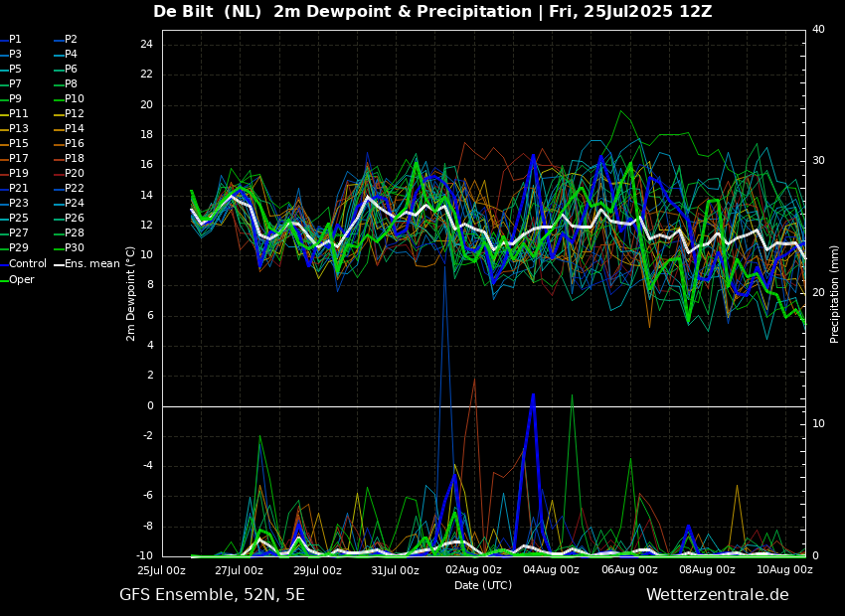845x616 pixels.
Task: Toggle the P15 legend entry
Action: click(19, 144)
